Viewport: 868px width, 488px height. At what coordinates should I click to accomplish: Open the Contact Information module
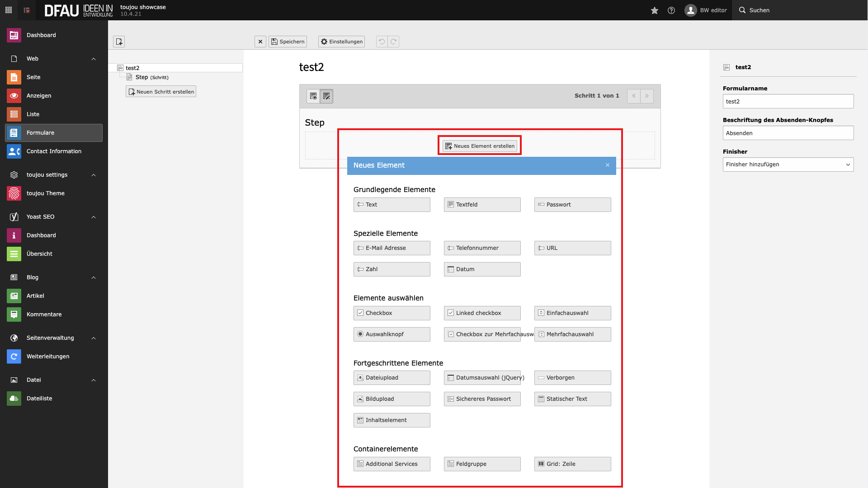(54, 151)
